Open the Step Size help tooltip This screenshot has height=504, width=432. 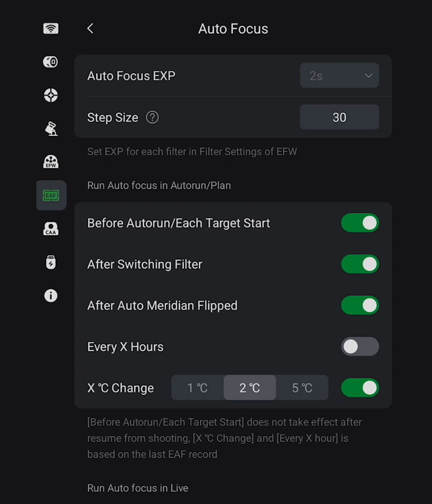tap(152, 117)
